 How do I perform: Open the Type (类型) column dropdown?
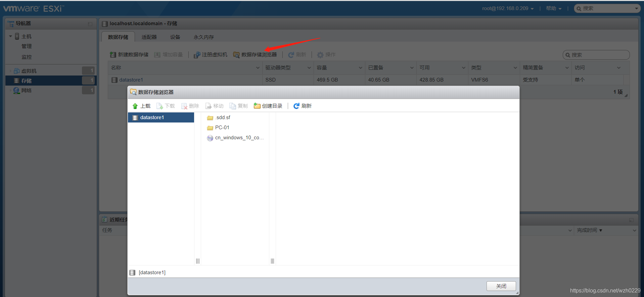coord(515,68)
